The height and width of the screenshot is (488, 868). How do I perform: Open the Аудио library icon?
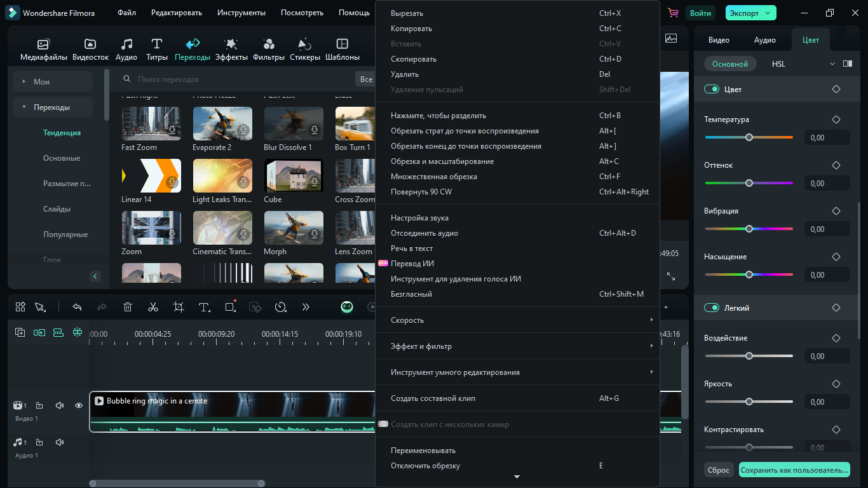(126, 50)
